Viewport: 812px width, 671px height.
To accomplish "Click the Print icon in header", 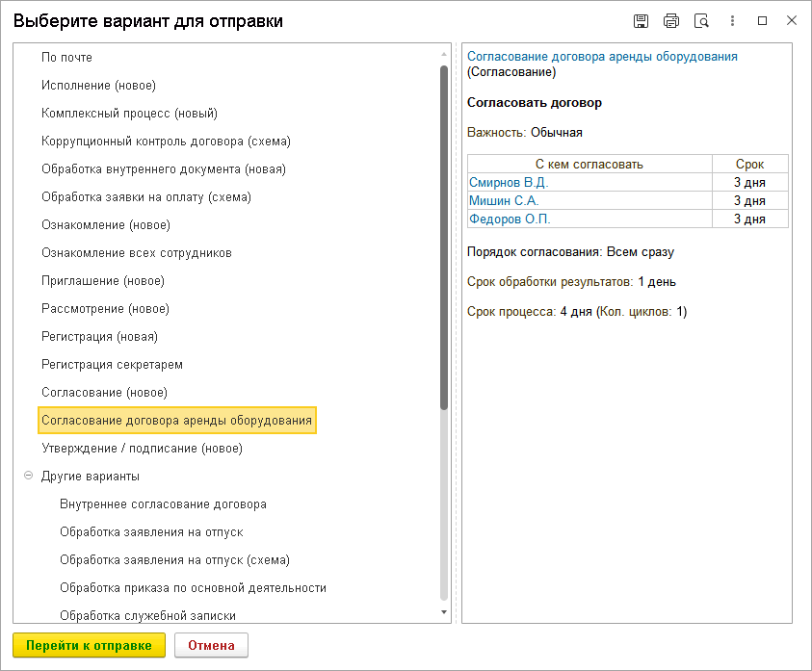I will pos(671,21).
